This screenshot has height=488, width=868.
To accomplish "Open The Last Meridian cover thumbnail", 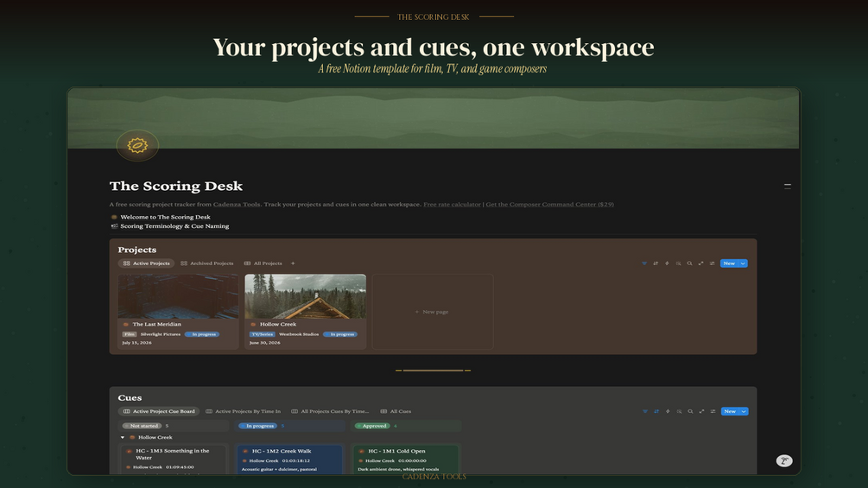I will pyautogui.click(x=178, y=296).
